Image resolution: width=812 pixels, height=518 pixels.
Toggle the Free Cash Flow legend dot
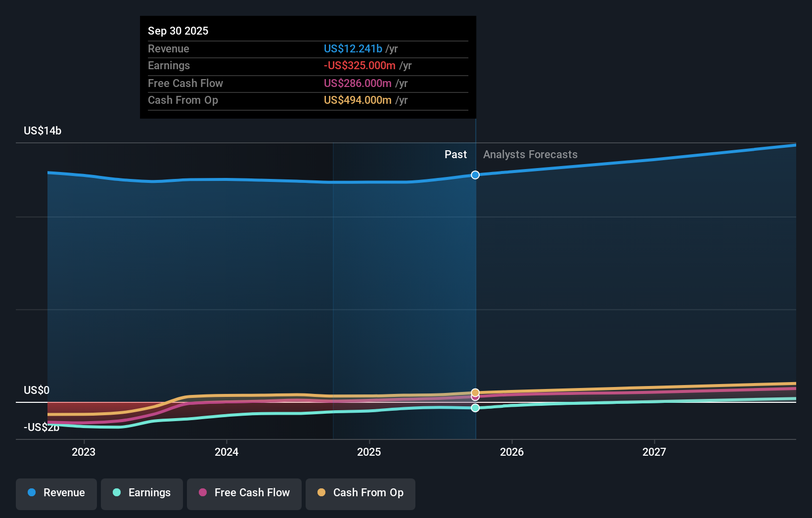coord(203,493)
